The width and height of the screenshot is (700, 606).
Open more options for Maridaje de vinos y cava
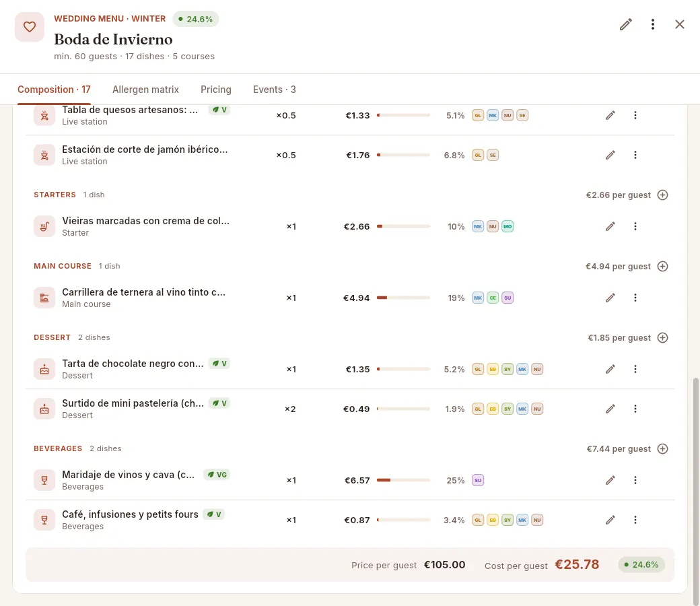pos(635,481)
